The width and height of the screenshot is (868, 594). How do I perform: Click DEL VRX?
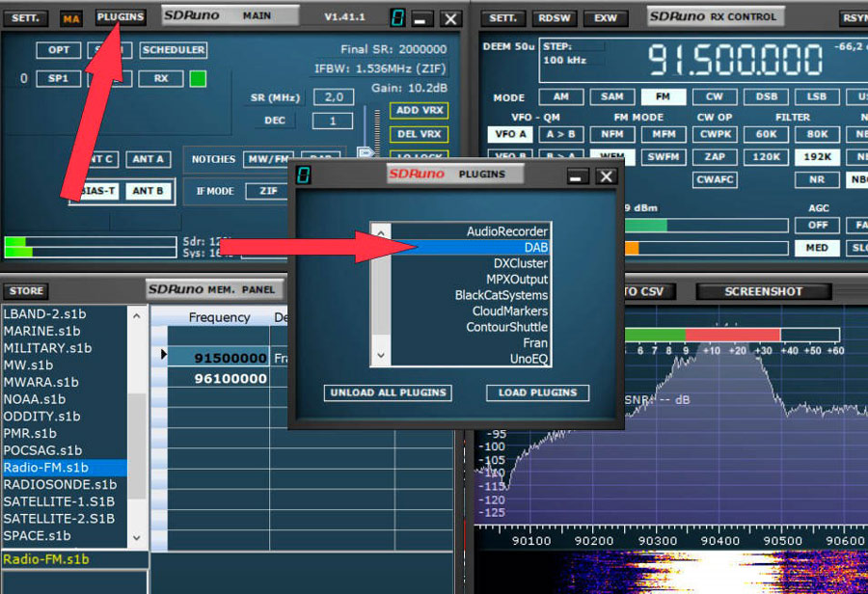(420, 134)
